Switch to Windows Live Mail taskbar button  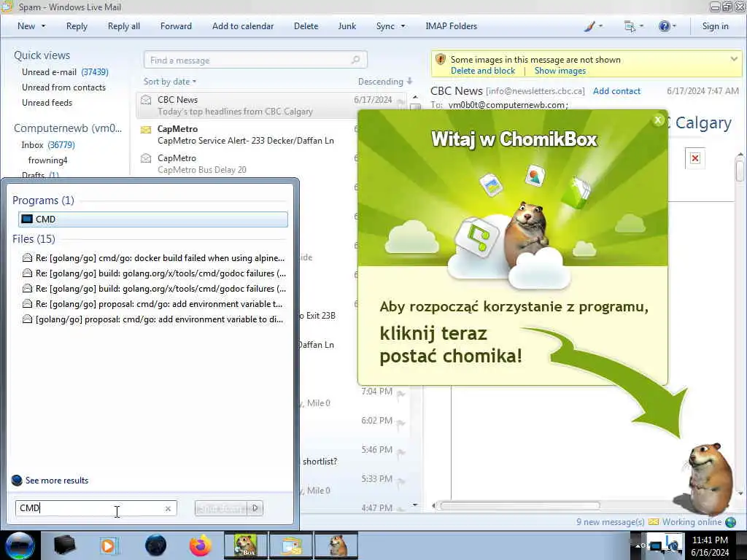click(292, 545)
